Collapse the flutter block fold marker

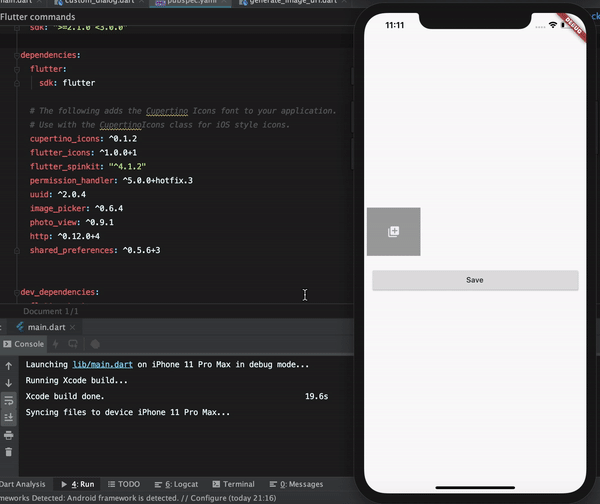click(x=17, y=69)
